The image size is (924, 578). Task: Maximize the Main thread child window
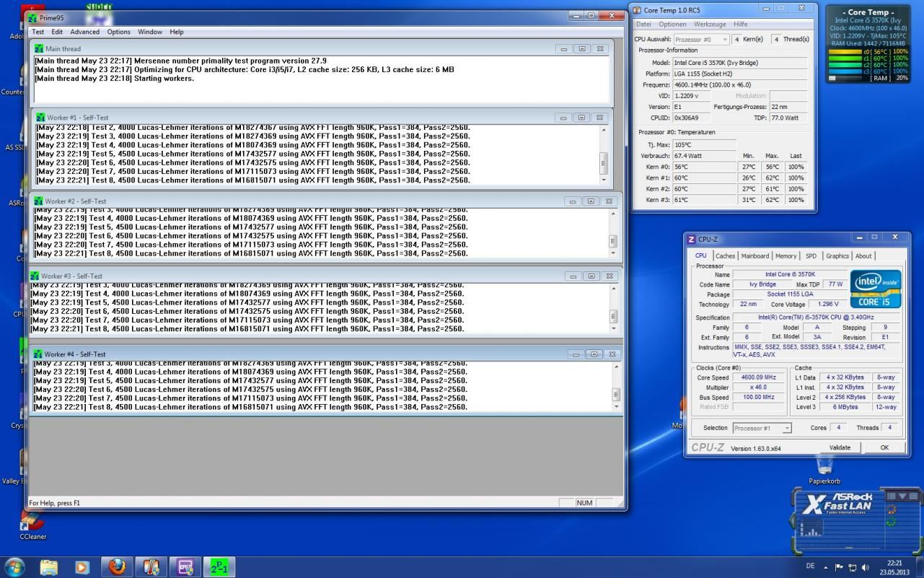[581, 48]
